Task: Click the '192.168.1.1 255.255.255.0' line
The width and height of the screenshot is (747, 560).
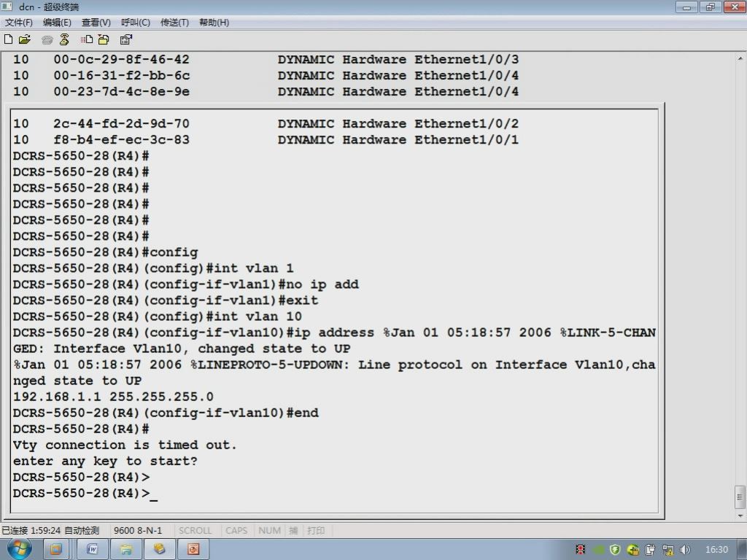Action: click(x=113, y=397)
